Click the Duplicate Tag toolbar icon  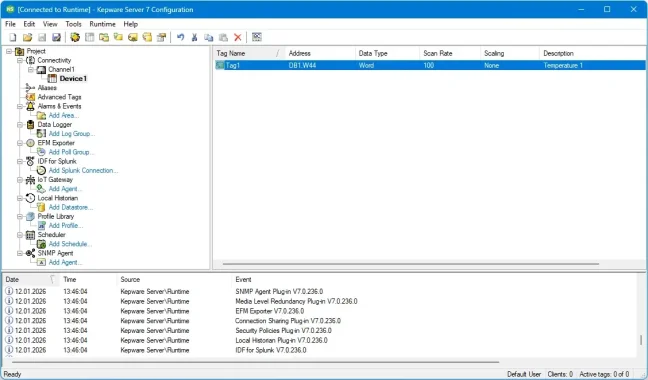click(x=147, y=38)
